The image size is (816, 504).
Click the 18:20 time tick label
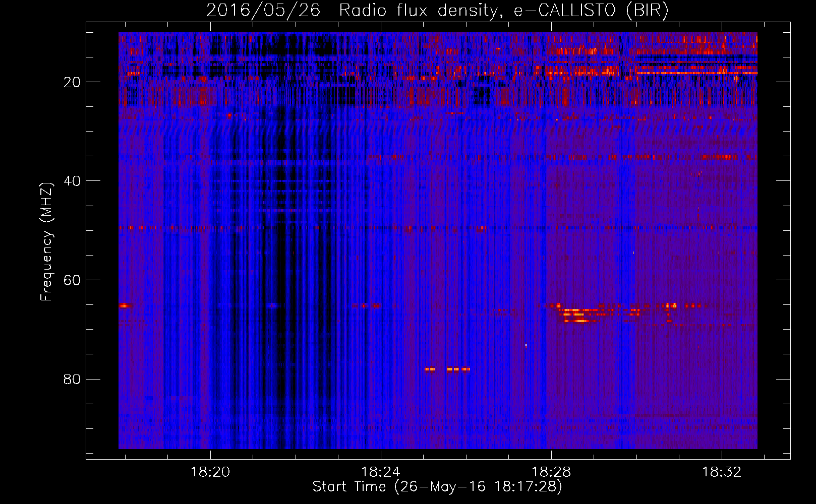tap(210, 472)
